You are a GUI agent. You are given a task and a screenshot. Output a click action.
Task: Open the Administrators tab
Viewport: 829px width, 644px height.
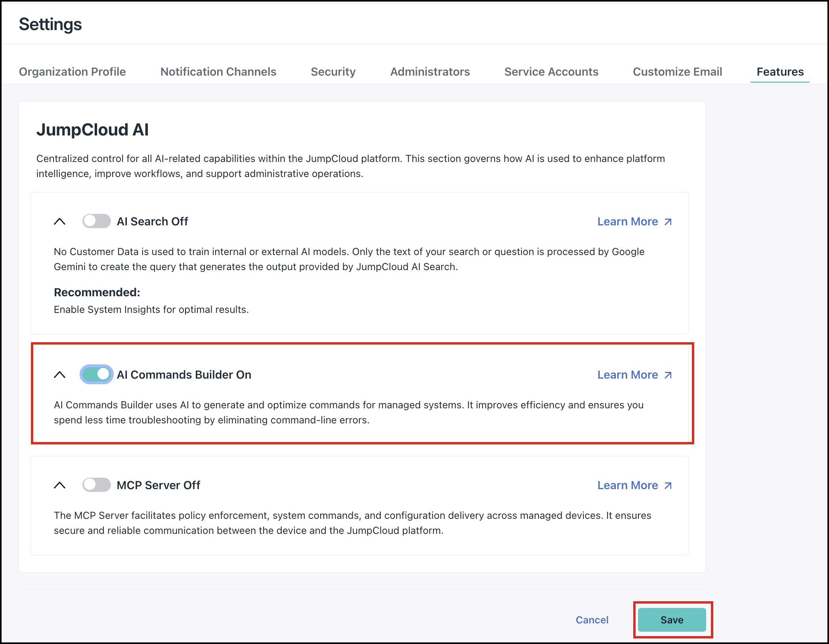pos(430,72)
